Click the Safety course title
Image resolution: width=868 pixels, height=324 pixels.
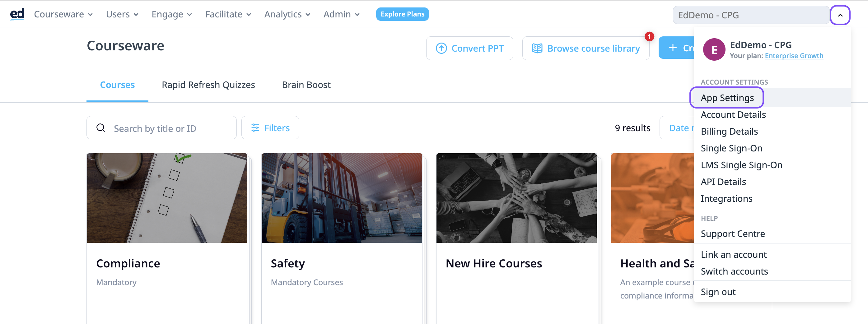(x=288, y=263)
